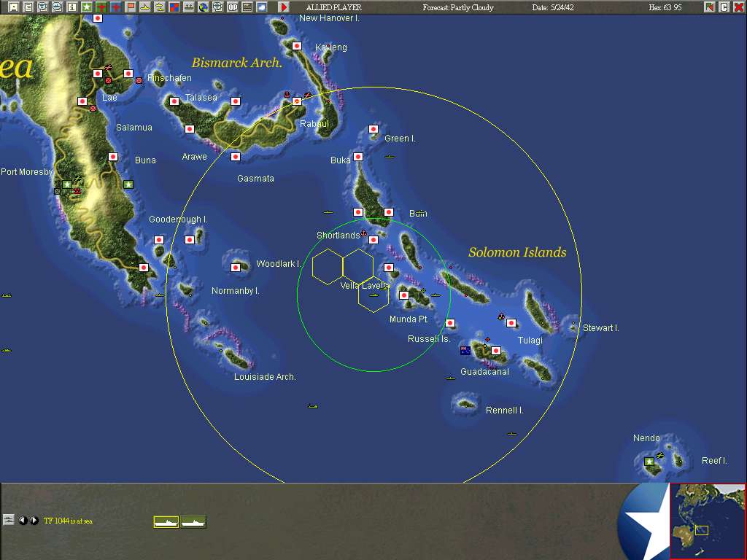Click the 'Reef I.' map label
The height and width of the screenshot is (560, 747).
click(x=713, y=461)
